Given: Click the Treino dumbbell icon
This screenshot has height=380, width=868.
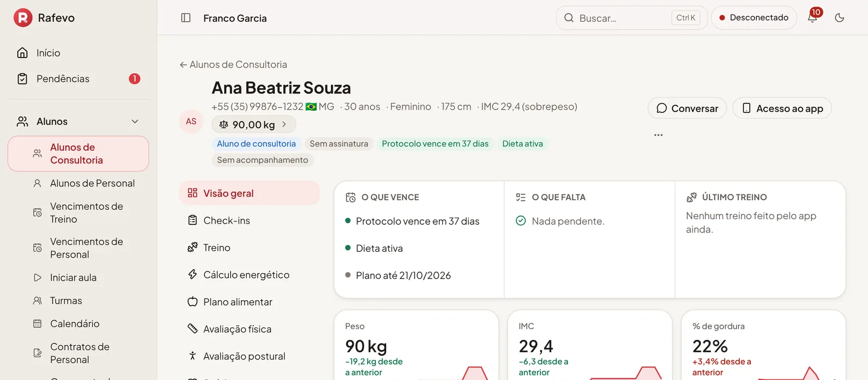Looking at the screenshot, I should pos(193,247).
